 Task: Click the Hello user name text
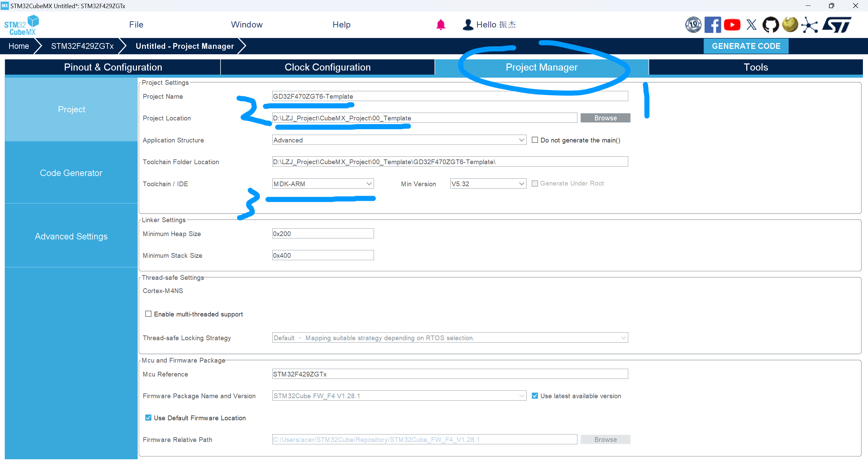pyautogui.click(x=496, y=25)
